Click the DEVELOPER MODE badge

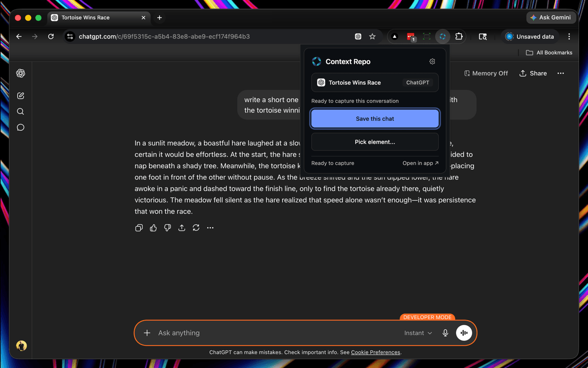coord(427,317)
